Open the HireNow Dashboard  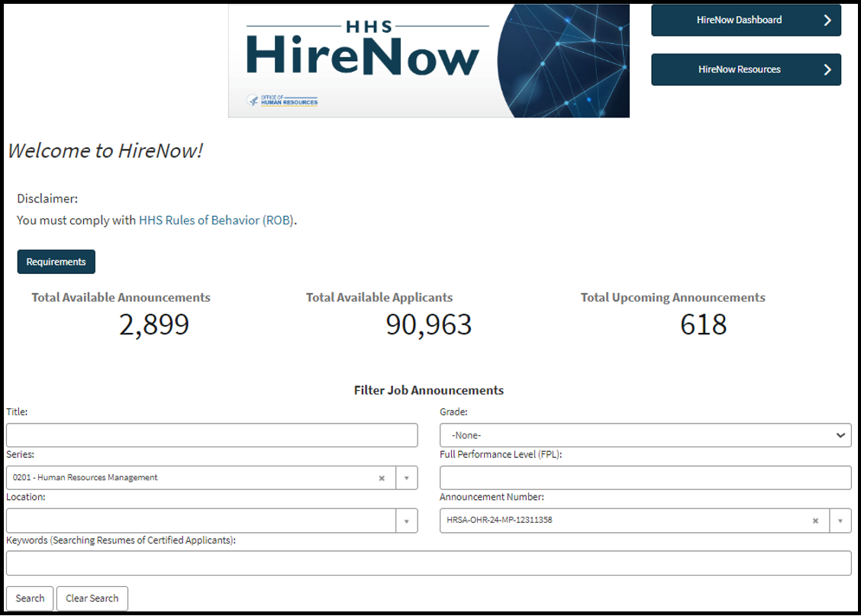[x=746, y=20]
